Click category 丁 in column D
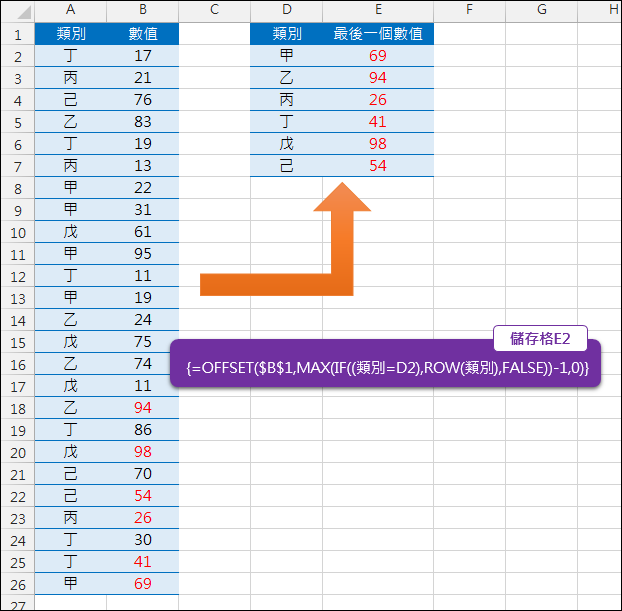The image size is (622, 611). coord(286,122)
